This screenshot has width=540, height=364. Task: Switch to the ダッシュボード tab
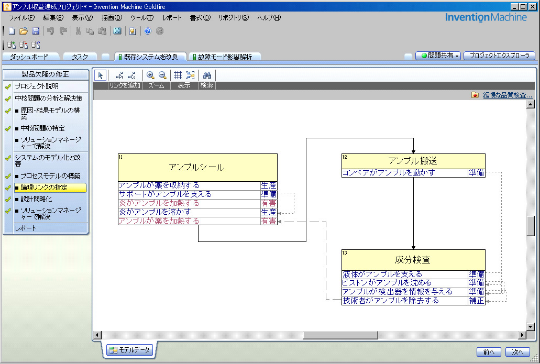point(29,57)
